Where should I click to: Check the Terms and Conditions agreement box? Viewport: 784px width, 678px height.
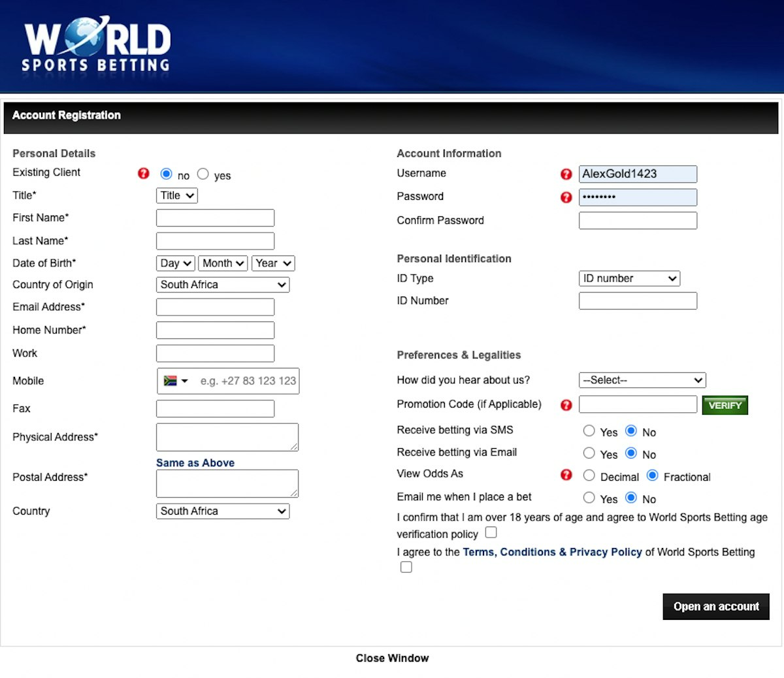click(x=406, y=567)
